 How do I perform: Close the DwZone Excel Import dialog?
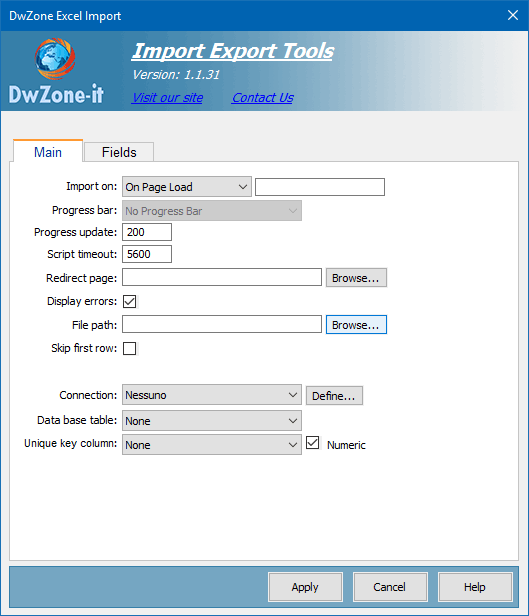point(513,15)
